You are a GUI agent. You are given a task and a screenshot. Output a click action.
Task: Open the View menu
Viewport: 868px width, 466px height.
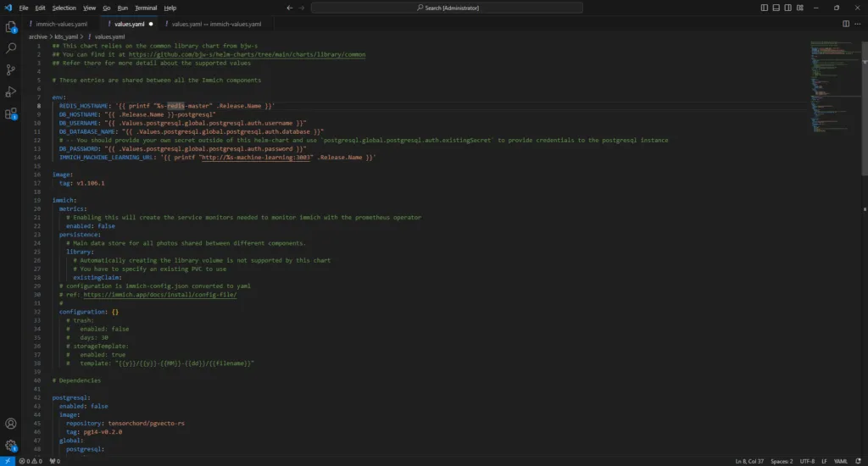90,8
